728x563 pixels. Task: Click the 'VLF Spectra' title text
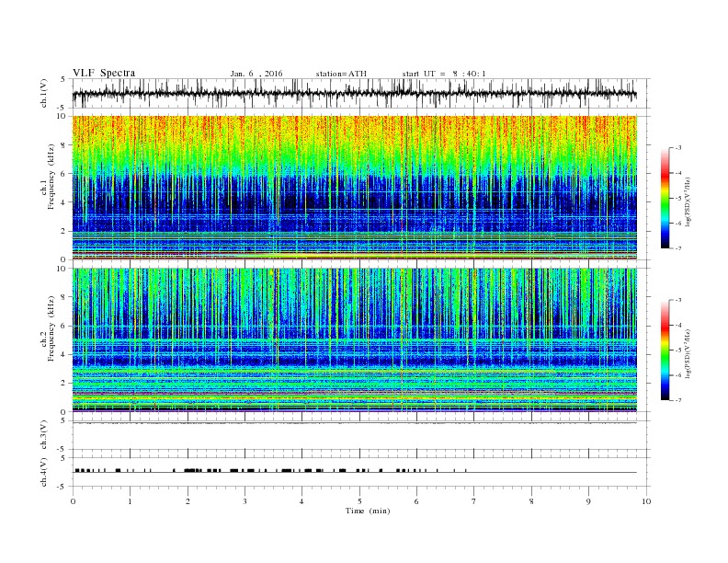coord(104,73)
